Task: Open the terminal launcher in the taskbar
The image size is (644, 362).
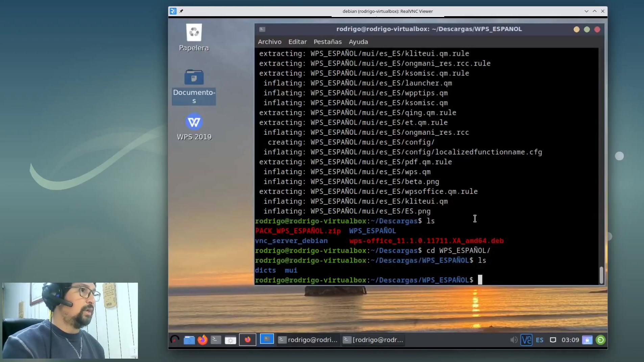Action: 216,340
